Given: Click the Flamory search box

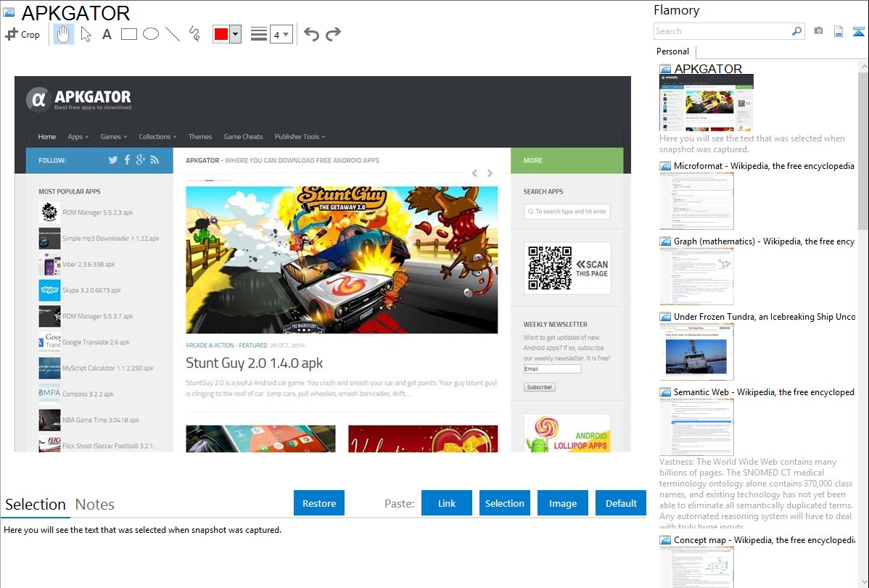Looking at the screenshot, I should 722,31.
